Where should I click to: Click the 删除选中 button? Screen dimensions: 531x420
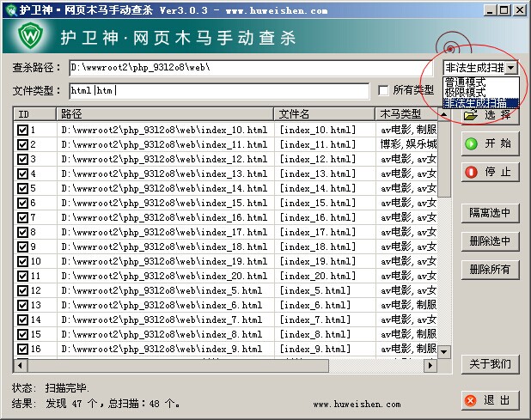click(490, 240)
